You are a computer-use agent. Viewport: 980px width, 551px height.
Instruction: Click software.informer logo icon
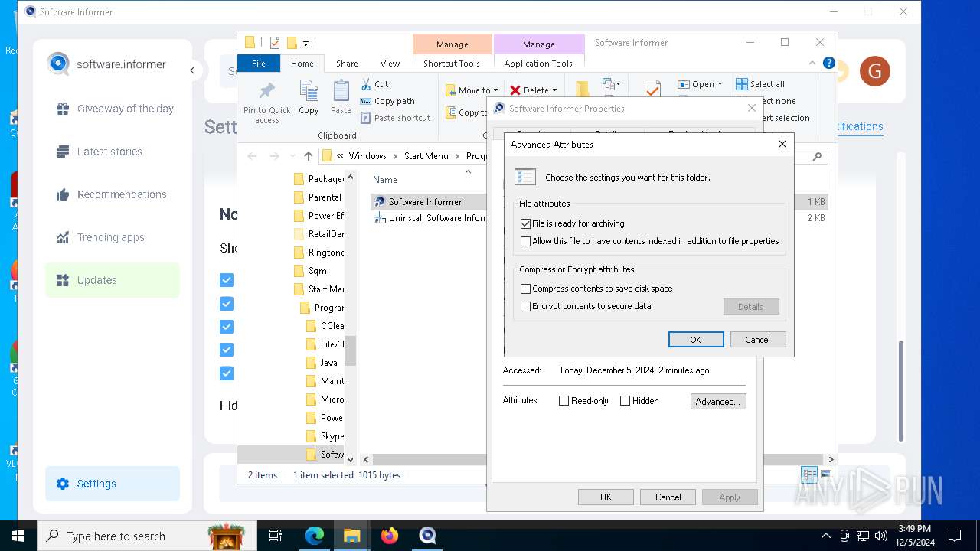coord(58,64)
